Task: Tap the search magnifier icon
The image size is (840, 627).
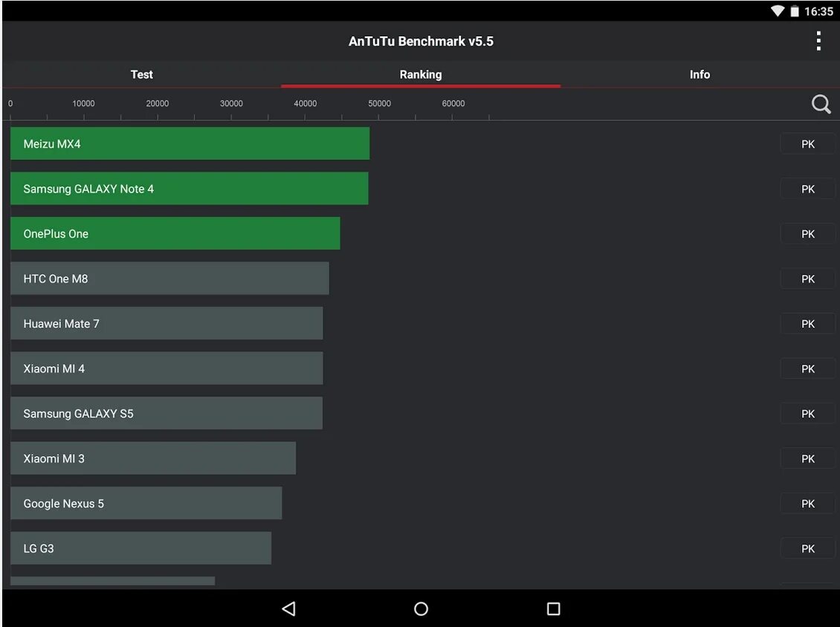Action: [x=821, y=104]
